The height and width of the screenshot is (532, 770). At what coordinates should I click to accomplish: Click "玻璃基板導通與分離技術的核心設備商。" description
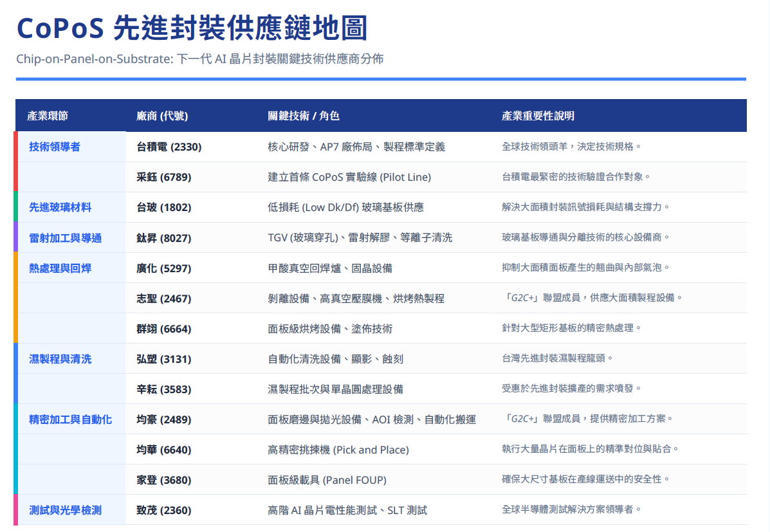tap(585, 237)
